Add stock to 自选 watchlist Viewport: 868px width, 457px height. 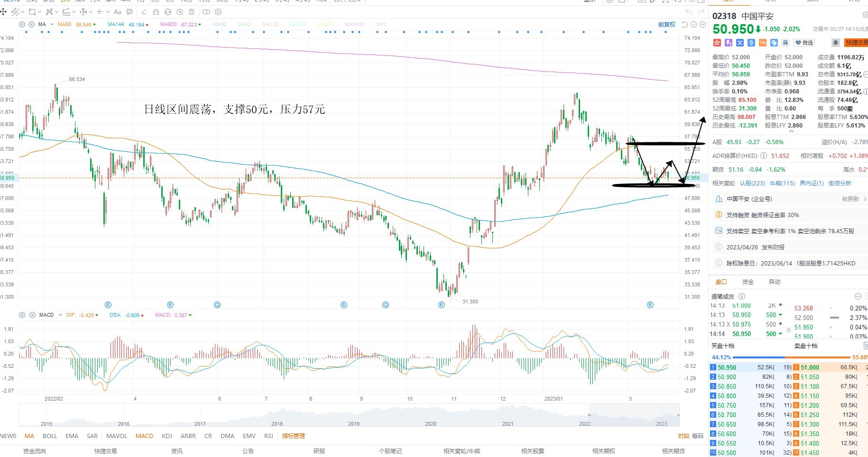804,43
